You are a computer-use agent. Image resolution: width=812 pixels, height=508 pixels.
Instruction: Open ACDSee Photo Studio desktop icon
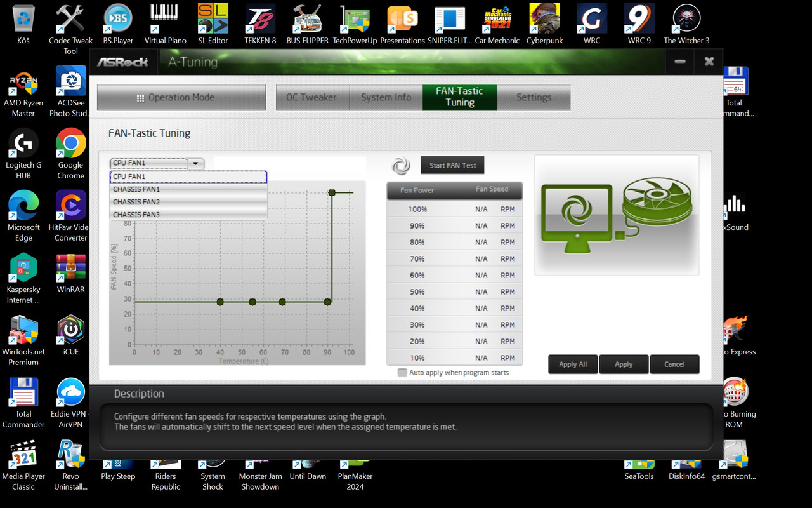click(70, 92)
